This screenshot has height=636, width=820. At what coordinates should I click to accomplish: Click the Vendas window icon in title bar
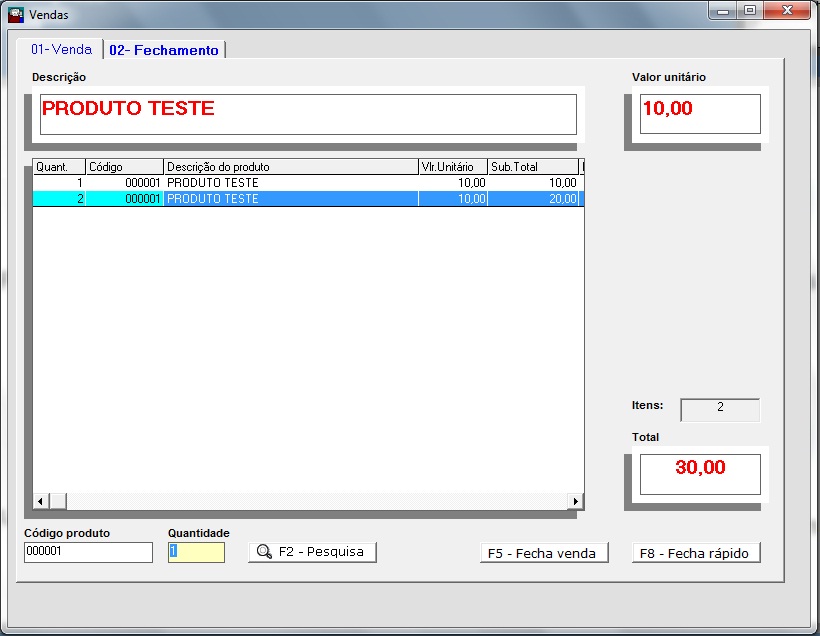tap(15, 15)
